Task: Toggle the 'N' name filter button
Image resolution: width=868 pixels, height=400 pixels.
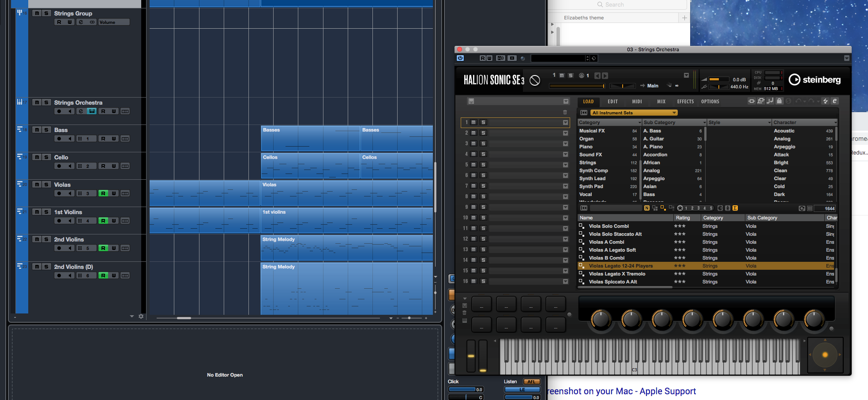Action: pos(646,208)
